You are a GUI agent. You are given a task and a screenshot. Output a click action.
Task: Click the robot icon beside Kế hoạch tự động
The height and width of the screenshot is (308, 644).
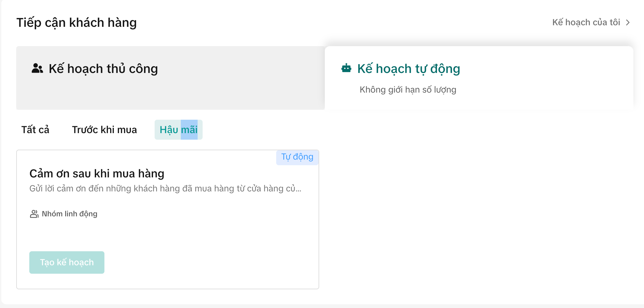[346, 68]
